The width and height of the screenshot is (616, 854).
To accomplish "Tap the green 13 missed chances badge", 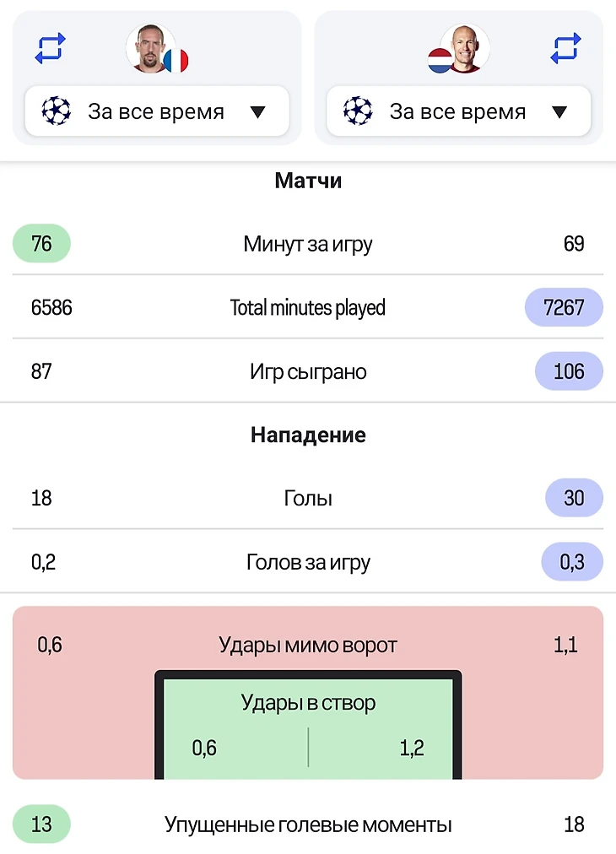I will [x=41, y=824].
